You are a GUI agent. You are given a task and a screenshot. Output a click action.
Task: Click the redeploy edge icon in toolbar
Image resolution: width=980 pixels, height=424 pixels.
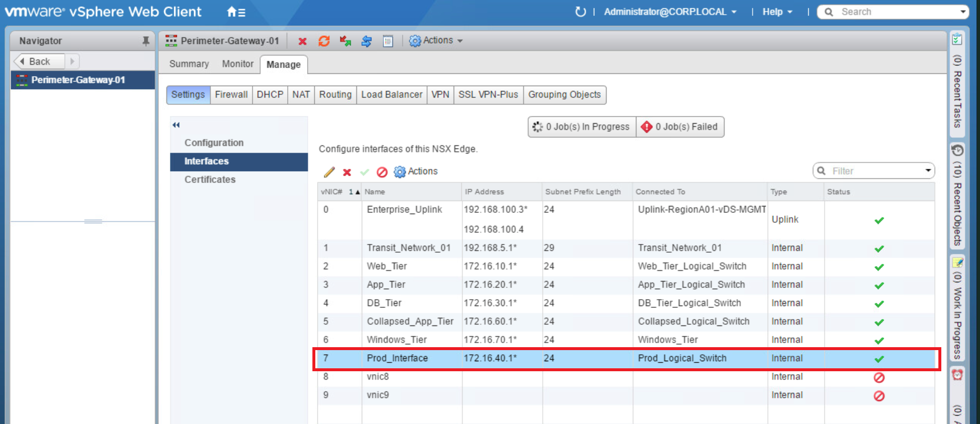345,41
